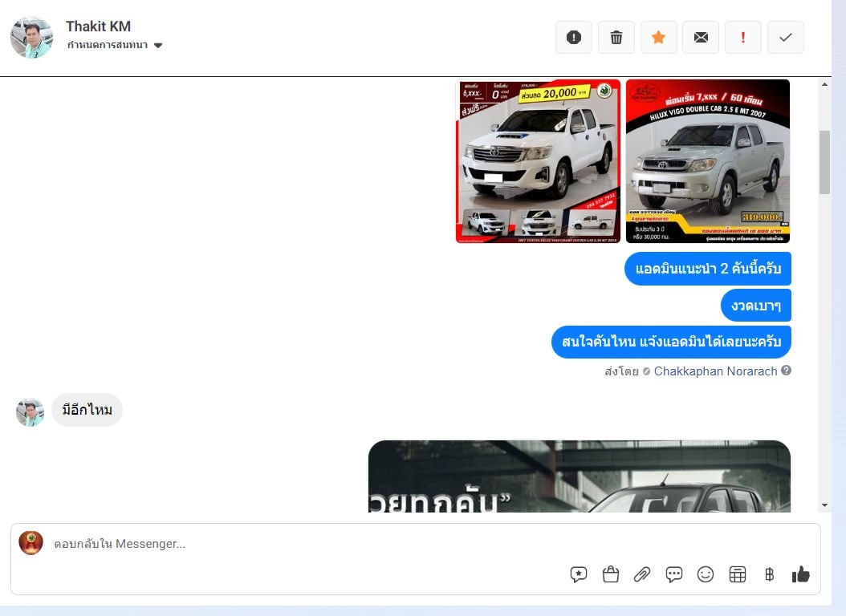The image size is (846, 616).
Task: Open Thakit KM profile picture in header
Action: pos(32,37)
